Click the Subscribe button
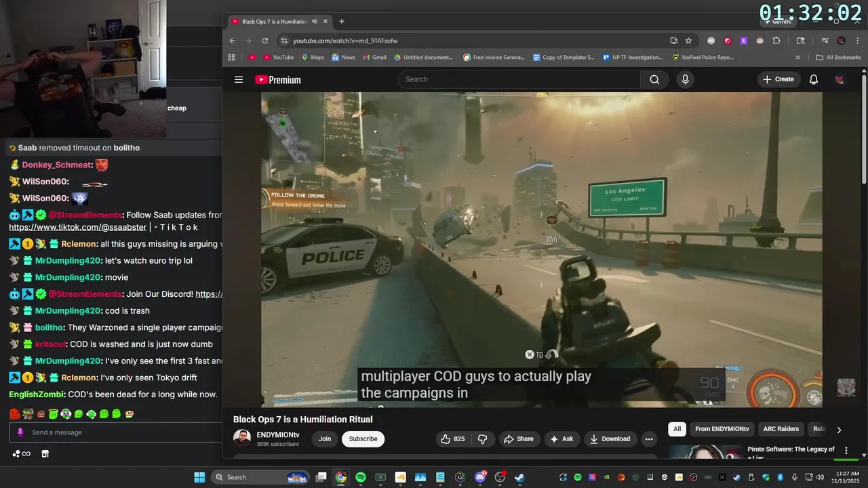The width and height of the screenshot is (868, 488). pos(363,439)
